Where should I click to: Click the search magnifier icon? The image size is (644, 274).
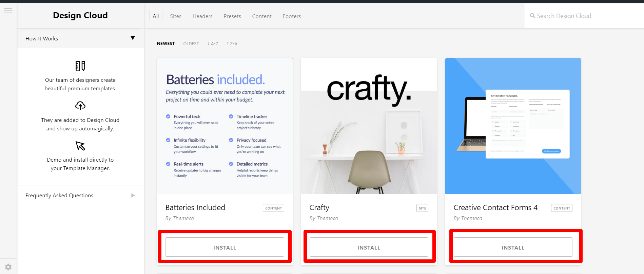(x=532, y=16)
